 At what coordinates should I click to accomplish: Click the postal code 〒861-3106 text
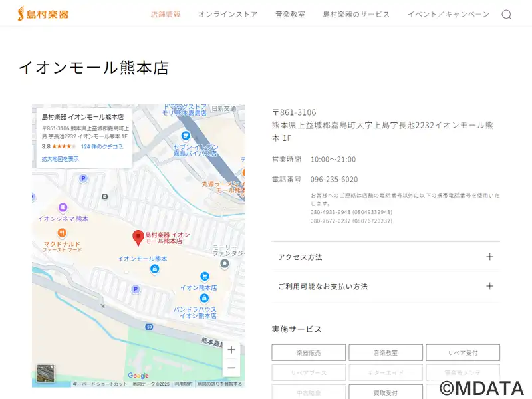pyautogui.click(x=294, y=112)
